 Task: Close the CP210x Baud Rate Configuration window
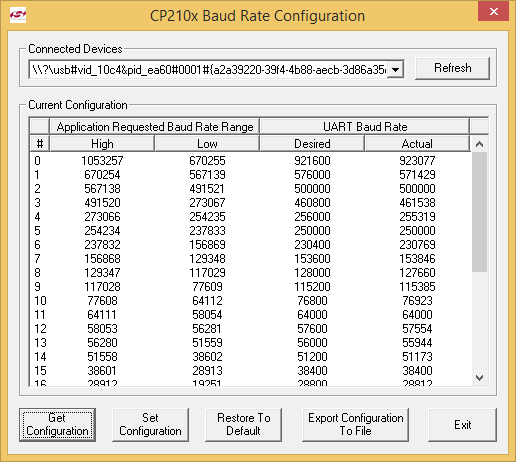(x=493, y=12)
